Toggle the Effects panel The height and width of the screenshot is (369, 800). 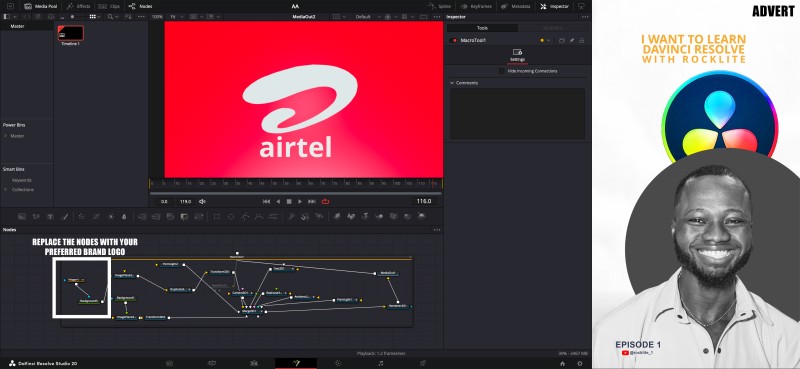79,6
